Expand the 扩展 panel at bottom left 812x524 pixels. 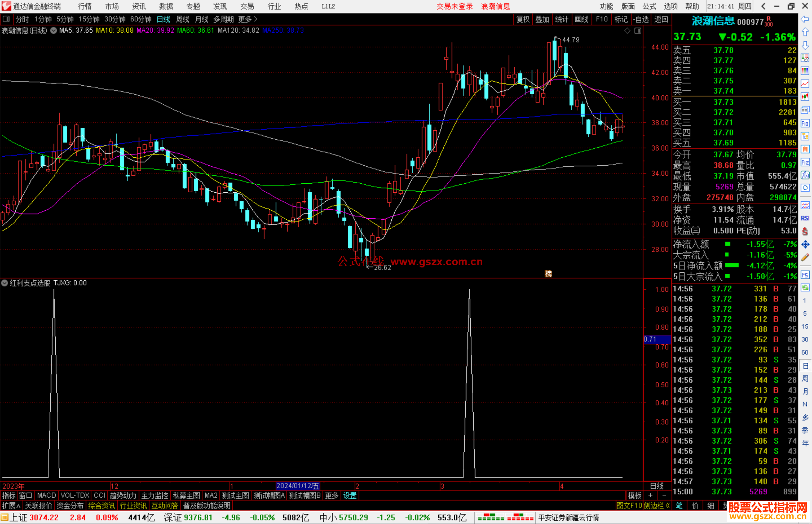[11, 506]
